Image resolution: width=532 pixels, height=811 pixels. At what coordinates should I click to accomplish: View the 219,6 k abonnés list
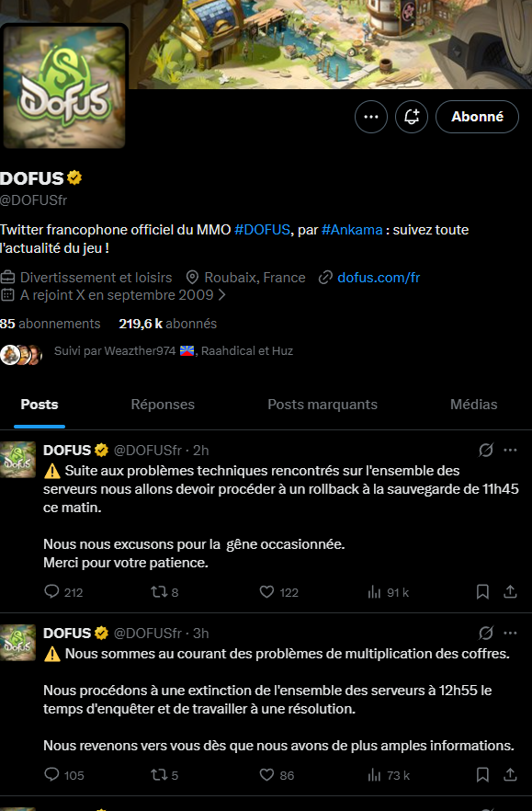(167, 324)
